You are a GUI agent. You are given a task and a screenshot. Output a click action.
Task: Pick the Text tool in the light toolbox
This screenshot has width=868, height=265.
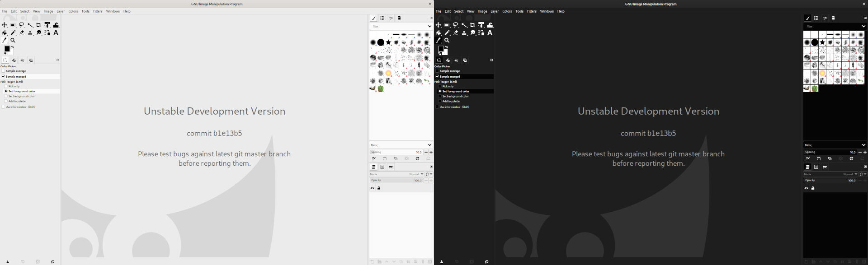coord(56,33)
